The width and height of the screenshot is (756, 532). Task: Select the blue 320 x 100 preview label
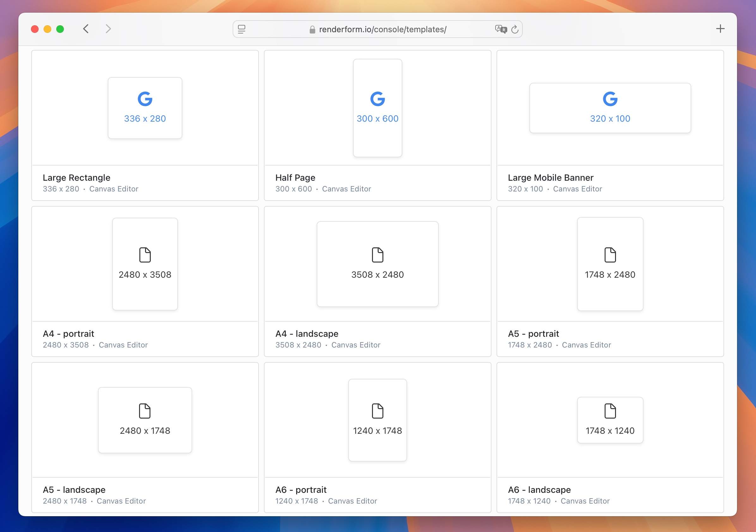coord(610,118)
